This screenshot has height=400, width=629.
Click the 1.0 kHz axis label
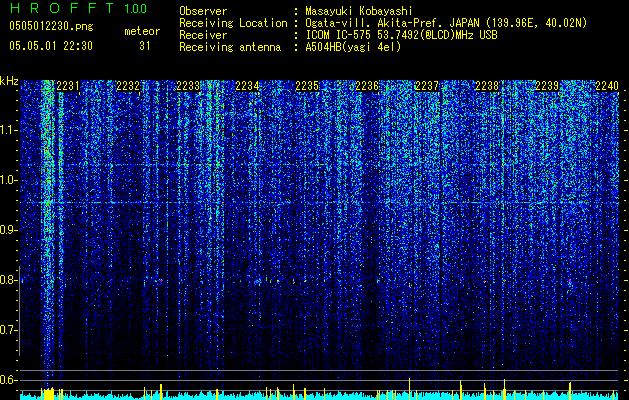(9, 180)
